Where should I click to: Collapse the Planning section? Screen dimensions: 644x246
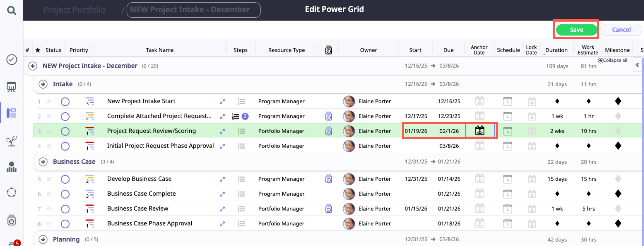pos(43,239)
